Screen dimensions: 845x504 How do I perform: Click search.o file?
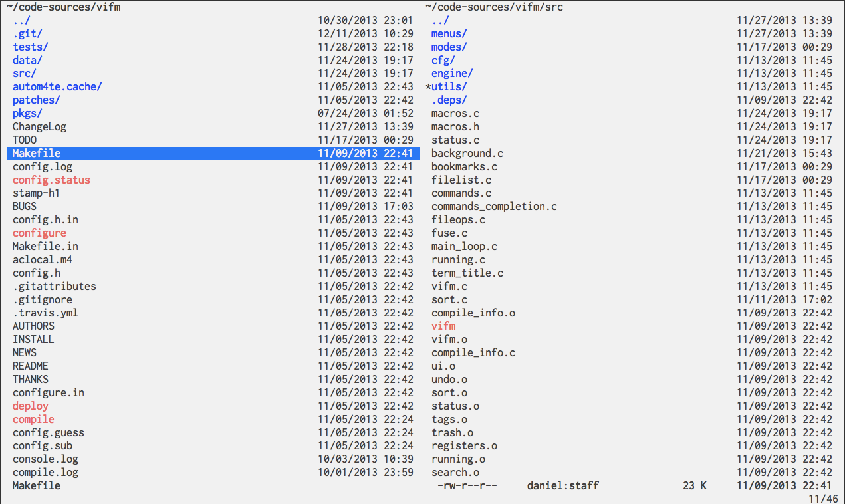click(455, 472)
